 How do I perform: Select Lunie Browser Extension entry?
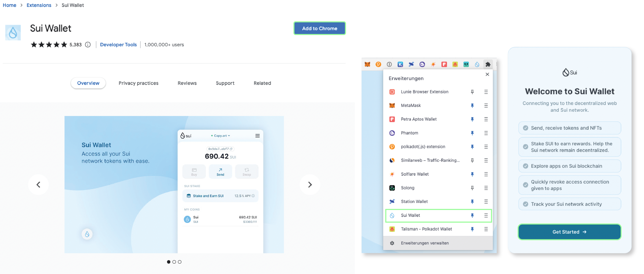(438, 92)
